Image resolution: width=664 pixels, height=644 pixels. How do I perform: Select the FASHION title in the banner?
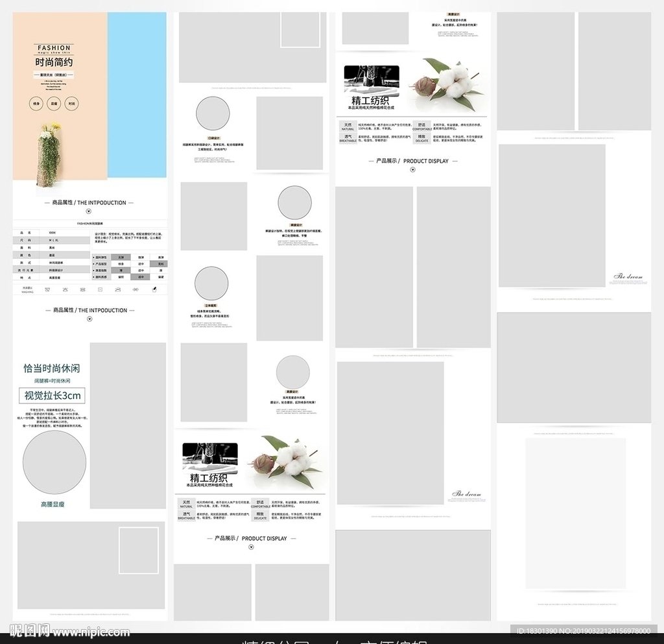click(54, 48)
